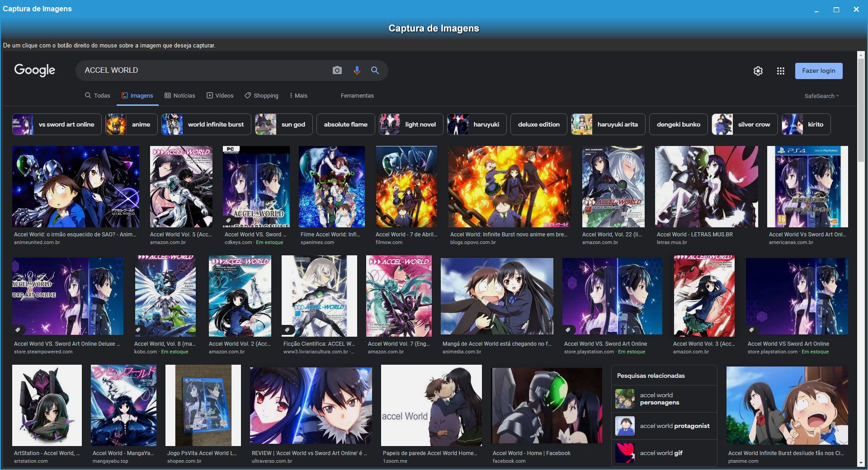The height and width of the screenshot is (470, 868).
Task: Select the 'haruyuki' filter chip
Action: (x=477, y=124)
